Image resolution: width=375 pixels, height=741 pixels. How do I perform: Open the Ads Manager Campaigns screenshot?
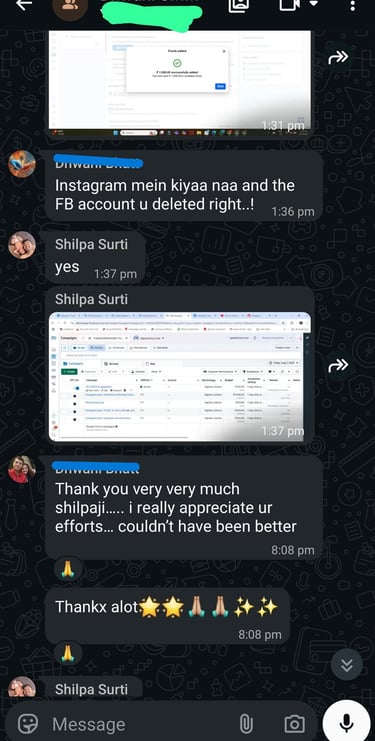(x=180, y=377)
